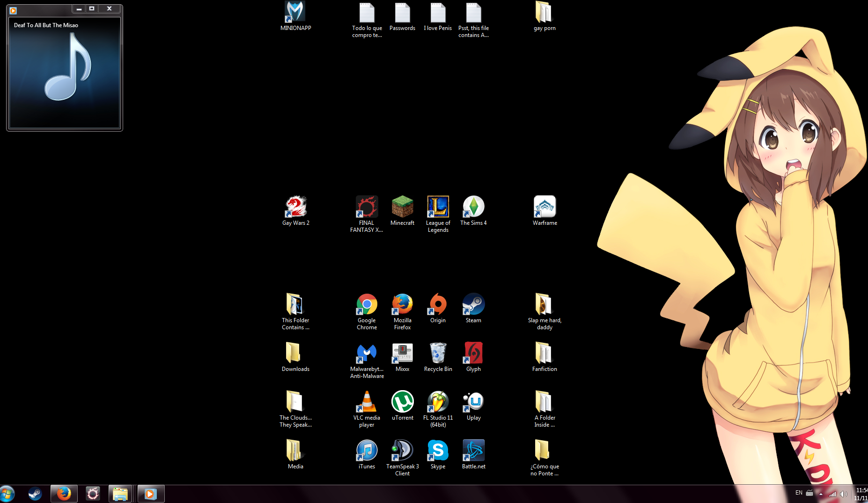Minimize the media player mini window
This screenshot has width=868, height=503.
coord(79,8)
